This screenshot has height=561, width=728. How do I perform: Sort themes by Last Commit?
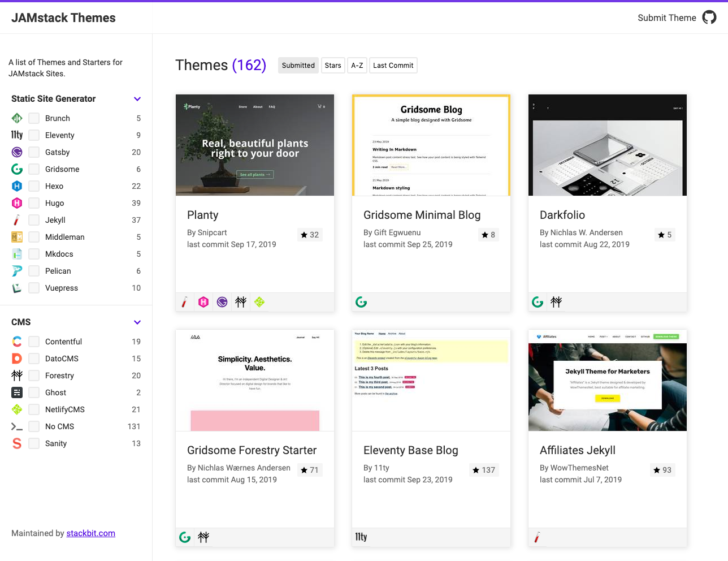(393, 66)
